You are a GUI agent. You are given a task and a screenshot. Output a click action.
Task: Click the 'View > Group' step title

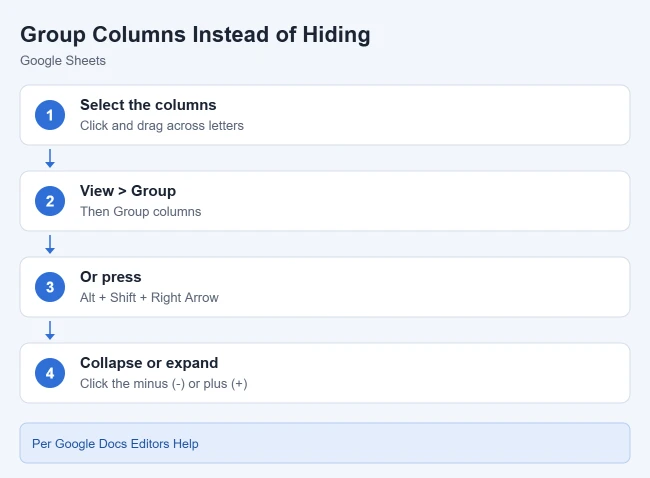click(x=128, y=191)
